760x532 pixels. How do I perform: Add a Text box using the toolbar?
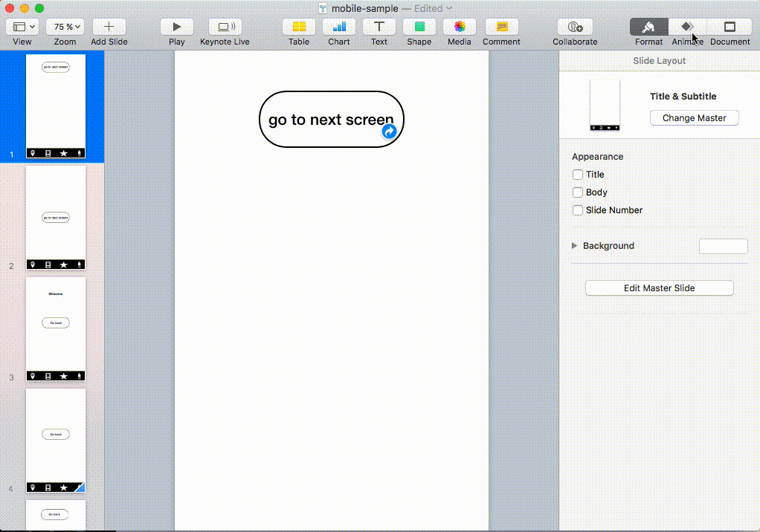click(379, 27)
